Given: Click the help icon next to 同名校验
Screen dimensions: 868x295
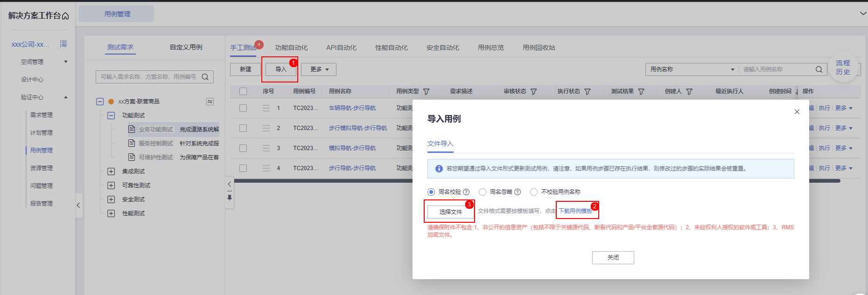Looking at the screenshot, I should click(x=466, y=192).
